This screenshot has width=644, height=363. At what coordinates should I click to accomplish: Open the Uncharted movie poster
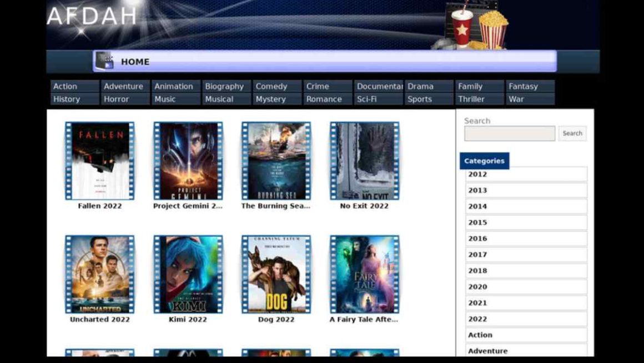click(x=100, y=274)
